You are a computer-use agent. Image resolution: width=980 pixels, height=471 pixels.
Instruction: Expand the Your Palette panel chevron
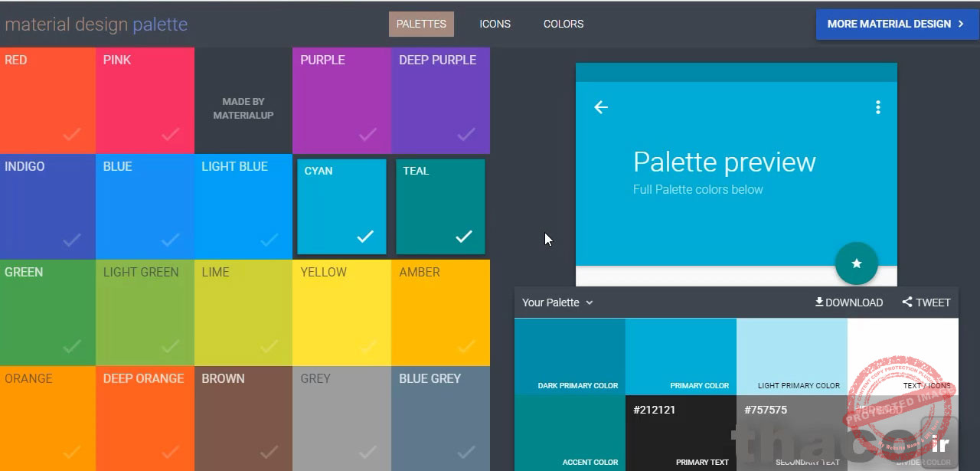pos(589,303)
